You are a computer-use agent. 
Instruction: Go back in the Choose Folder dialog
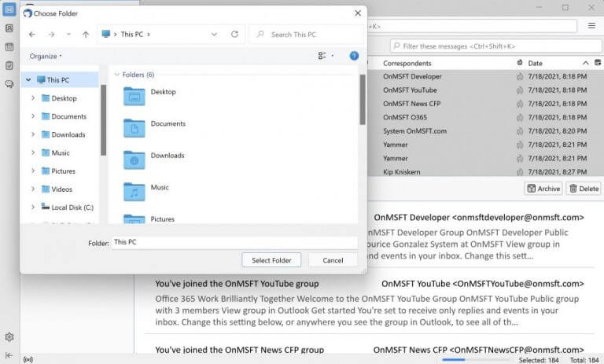pos(32,35)
